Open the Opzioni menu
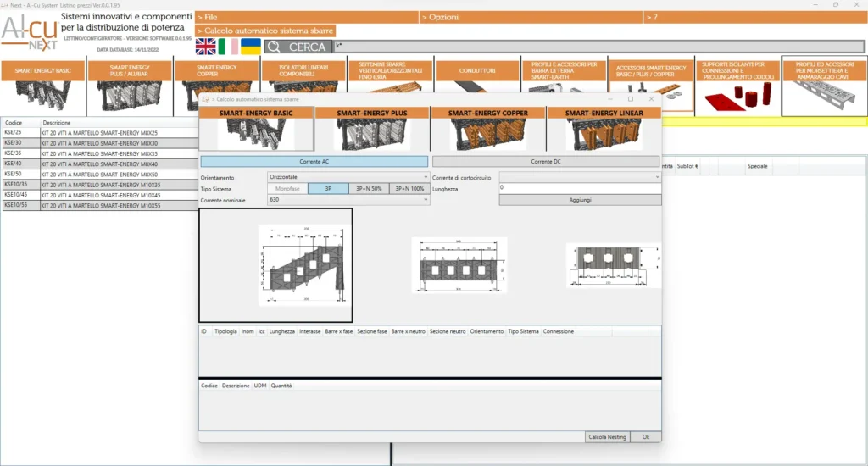 point(530,17)
